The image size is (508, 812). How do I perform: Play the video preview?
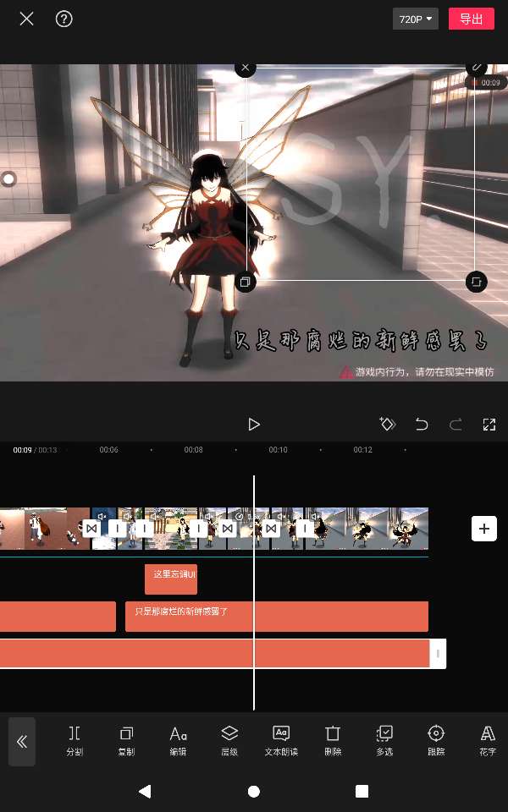[x=254, y=425]
